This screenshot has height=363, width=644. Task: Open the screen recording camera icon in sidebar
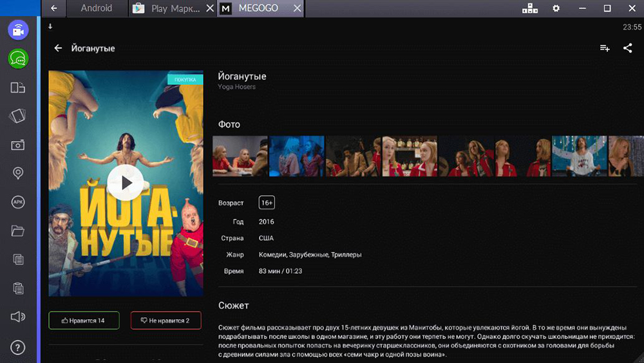click(18, 30)
